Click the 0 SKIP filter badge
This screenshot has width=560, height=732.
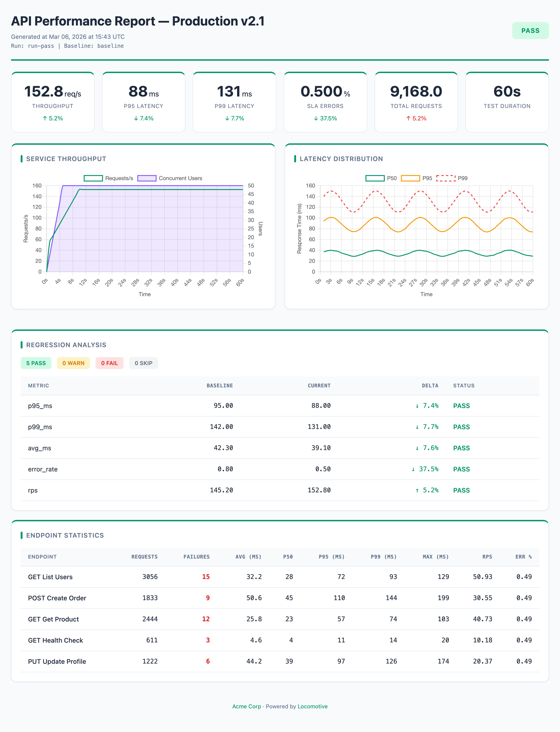[x=143, y=363]
